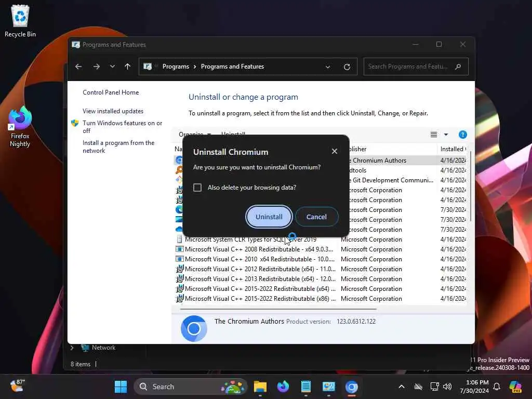The image size is (532, 399).
Task: Open notifications bell icon
Action: click(x=496, y=387)
